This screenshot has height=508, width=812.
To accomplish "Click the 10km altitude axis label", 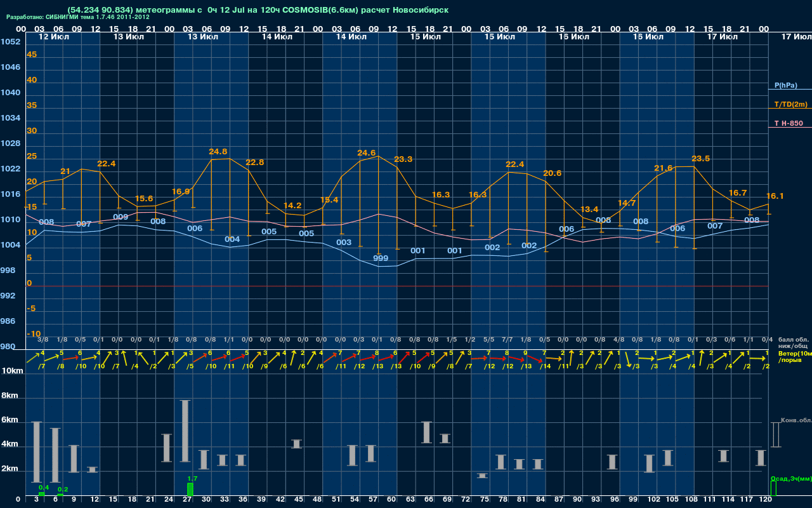I will pyautogui.click(x=12, y=371).
